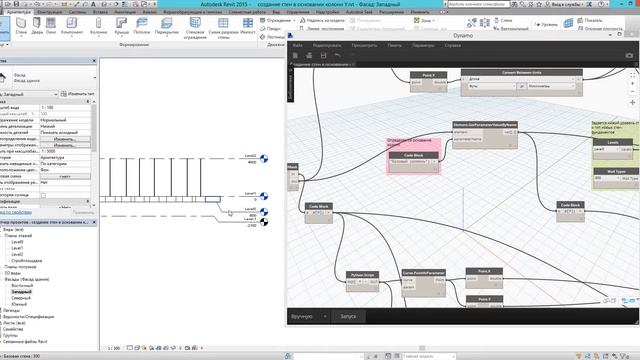Select the Колонна (Column) tool

click(98, 26)
